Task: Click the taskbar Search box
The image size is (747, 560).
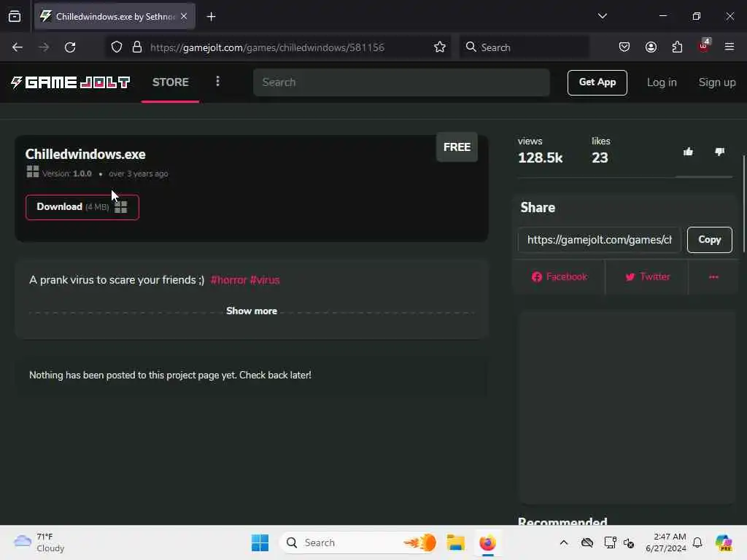Action: click(358, 542)
